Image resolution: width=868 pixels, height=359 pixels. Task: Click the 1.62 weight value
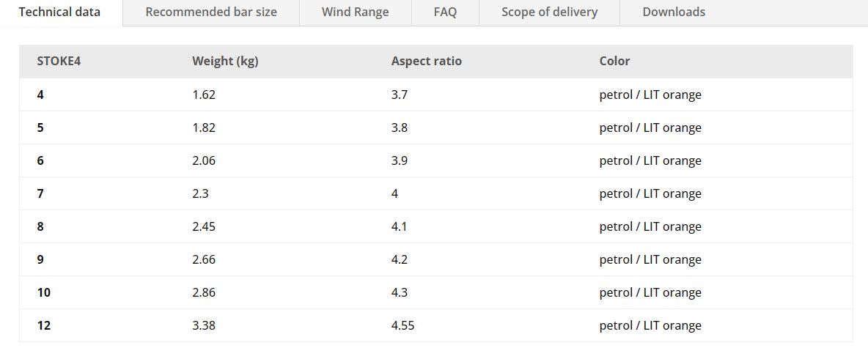tap(204, 95)
